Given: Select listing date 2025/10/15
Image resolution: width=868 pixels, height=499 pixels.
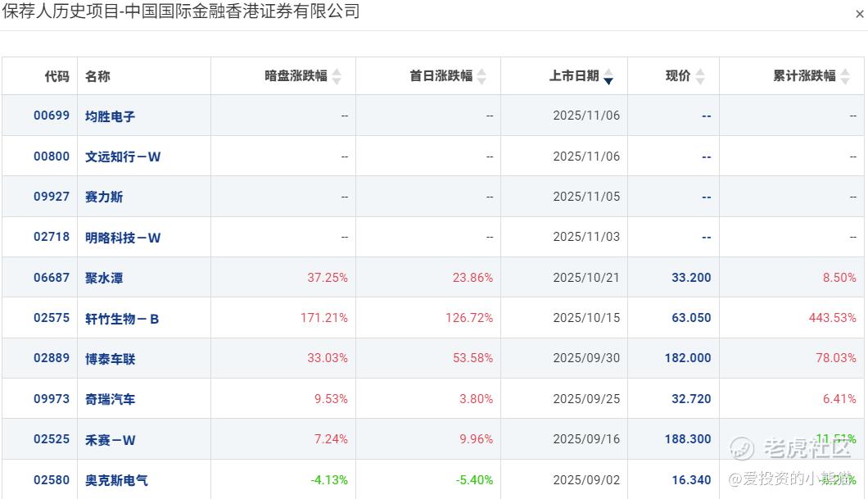Looking at the screenshot, I should tap(586, 317).
